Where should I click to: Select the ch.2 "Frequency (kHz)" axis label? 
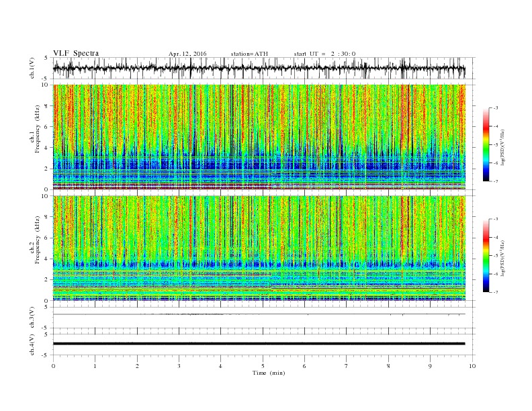click(x=37, y=242)
